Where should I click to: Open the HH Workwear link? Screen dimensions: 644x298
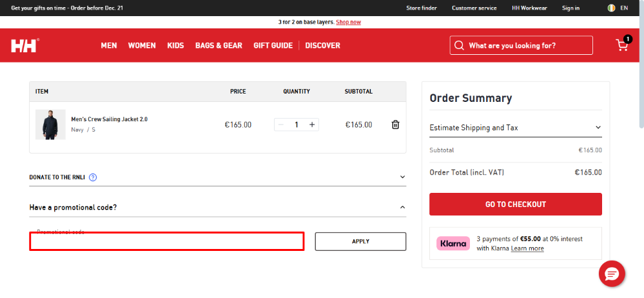point(529,8)
